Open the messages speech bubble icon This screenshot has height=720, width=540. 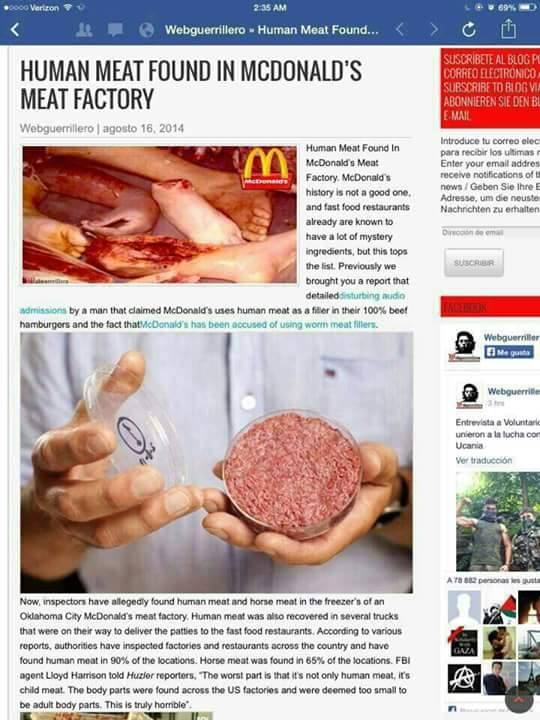coord(115,30)
